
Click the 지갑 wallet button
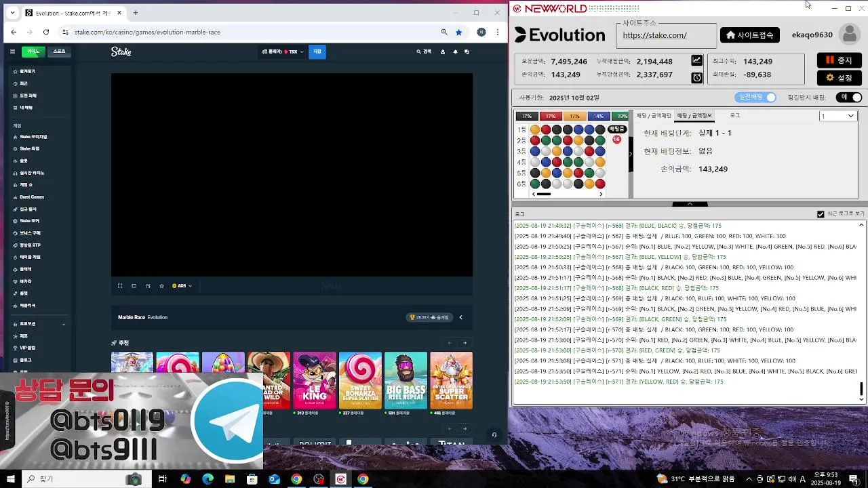317,52
